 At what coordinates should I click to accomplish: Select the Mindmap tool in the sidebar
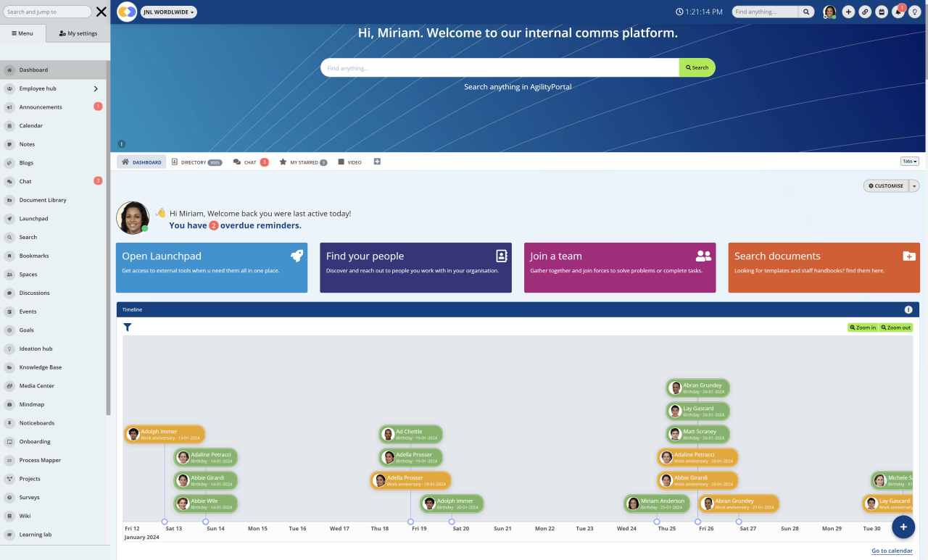33,404
